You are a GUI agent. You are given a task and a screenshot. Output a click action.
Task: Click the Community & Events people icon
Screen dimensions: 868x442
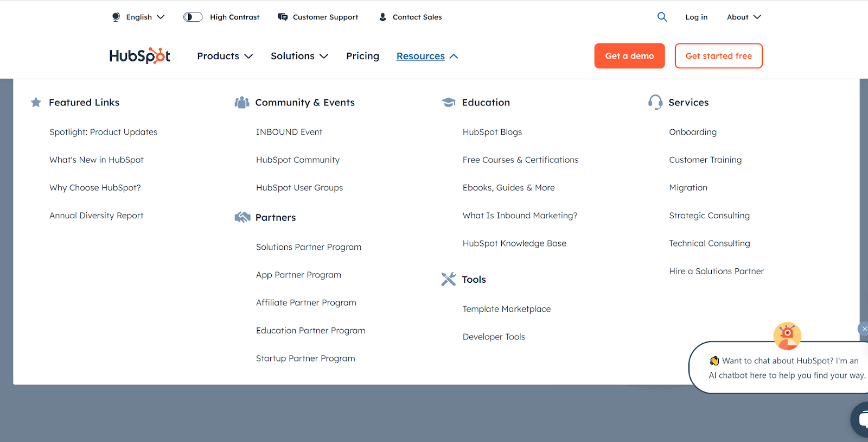pos(242,102)
